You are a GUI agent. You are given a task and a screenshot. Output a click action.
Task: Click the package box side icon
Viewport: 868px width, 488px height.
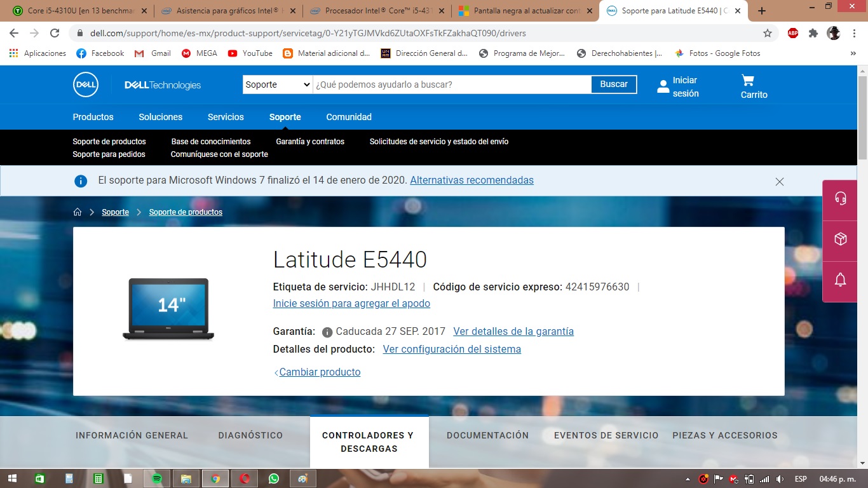click(841, 239)
